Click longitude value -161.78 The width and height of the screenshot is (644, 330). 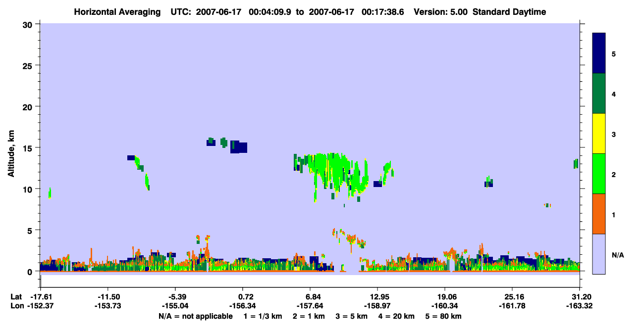tap(512, 306)
